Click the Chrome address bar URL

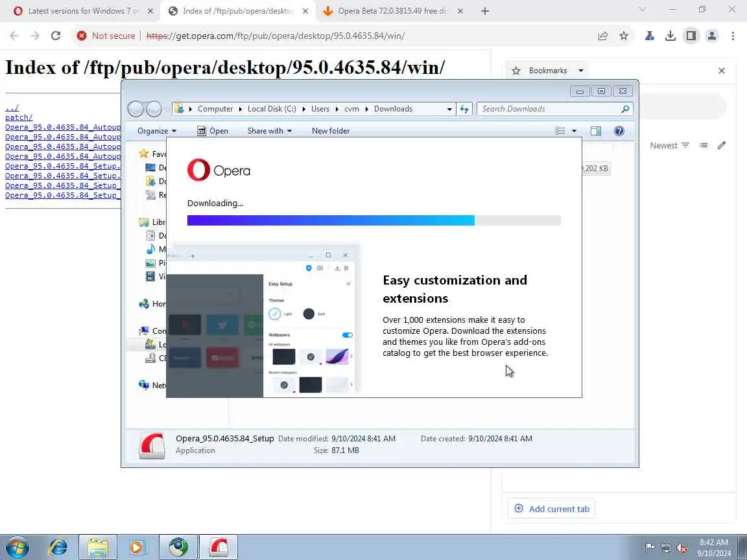[276, 36]
